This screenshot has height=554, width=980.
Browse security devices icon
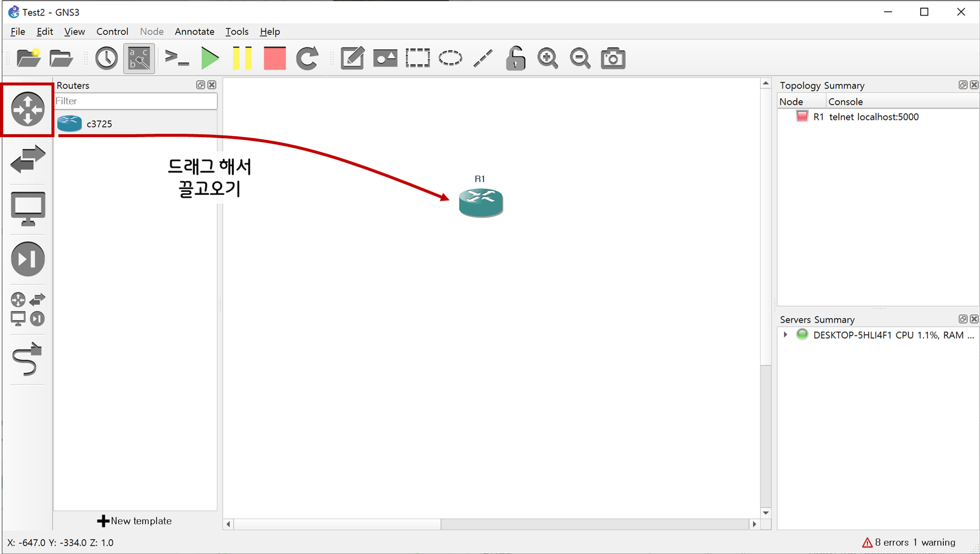(28, 259)
